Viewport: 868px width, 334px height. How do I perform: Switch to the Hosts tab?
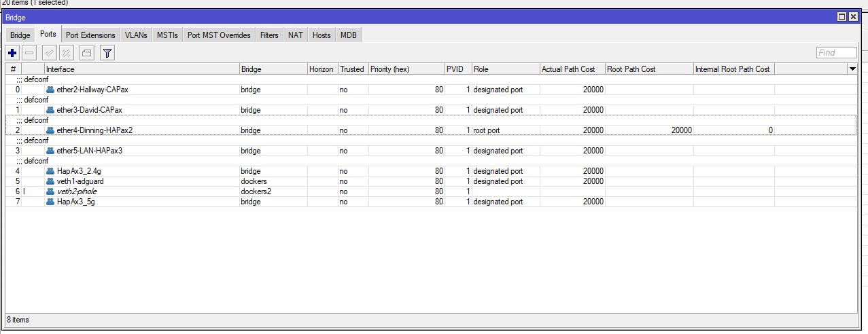pyautogui.click(x=322, y=35)
